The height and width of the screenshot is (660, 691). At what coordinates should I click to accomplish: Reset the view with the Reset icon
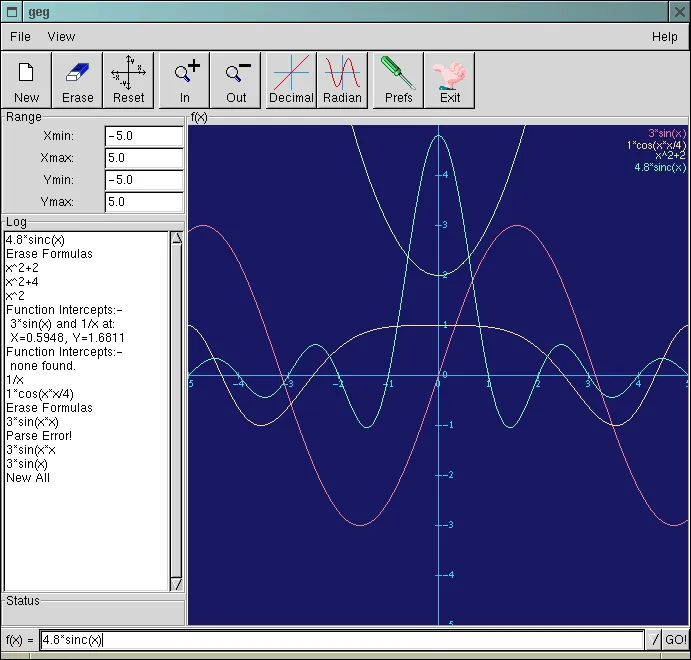[x=128, y=80]
